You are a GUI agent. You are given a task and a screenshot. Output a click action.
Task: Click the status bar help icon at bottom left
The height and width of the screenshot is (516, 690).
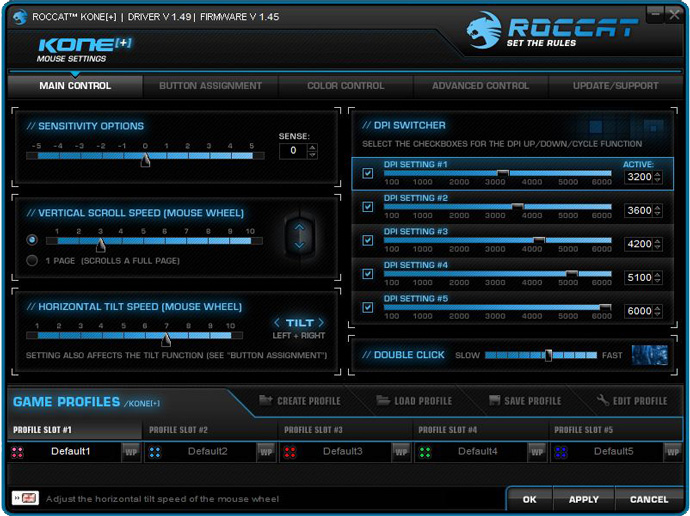26,498
